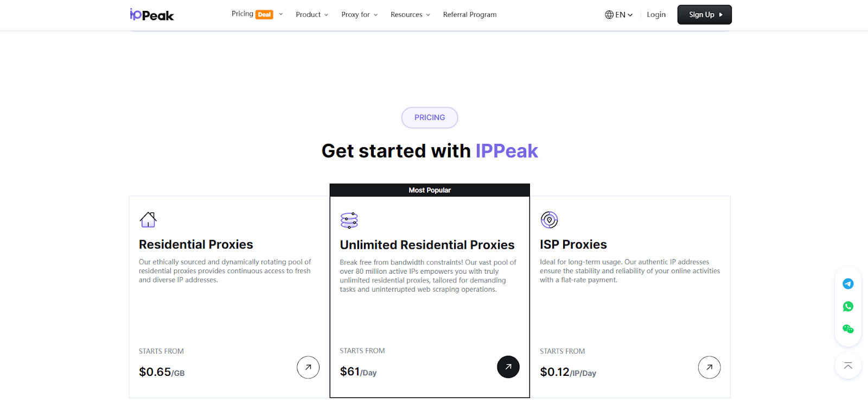Click the ISP Proxies arrow button
This screenshot has height=409, width=868.
[x=709, y=368]
